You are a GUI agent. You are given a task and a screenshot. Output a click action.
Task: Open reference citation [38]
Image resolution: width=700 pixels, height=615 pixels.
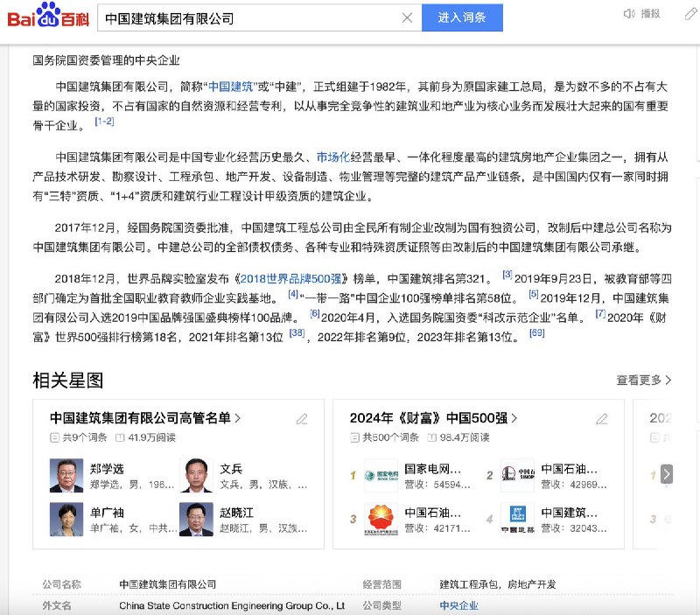point(297,333)
